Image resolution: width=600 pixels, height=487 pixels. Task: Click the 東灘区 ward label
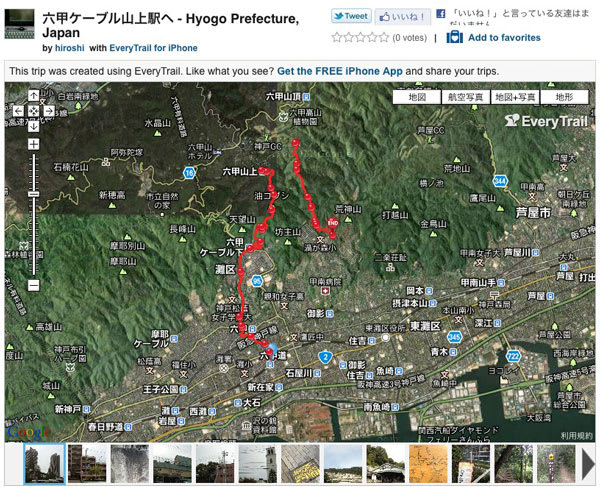(425, 326)
